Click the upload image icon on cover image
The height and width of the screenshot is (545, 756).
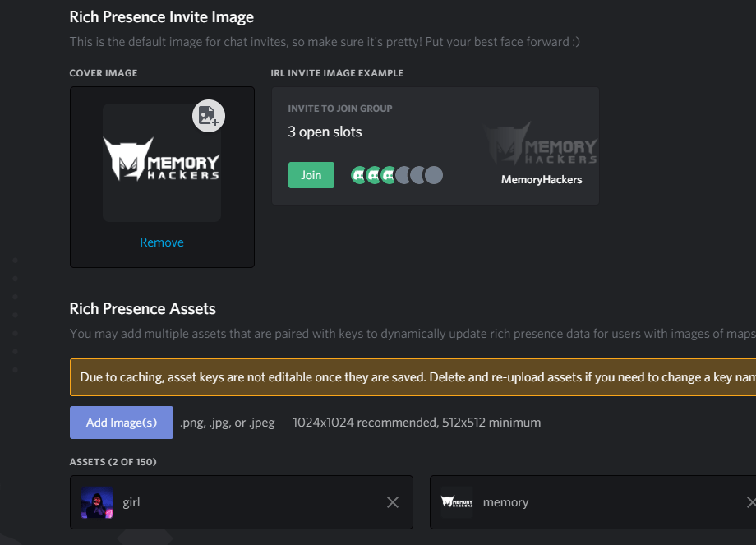point(208,116)
